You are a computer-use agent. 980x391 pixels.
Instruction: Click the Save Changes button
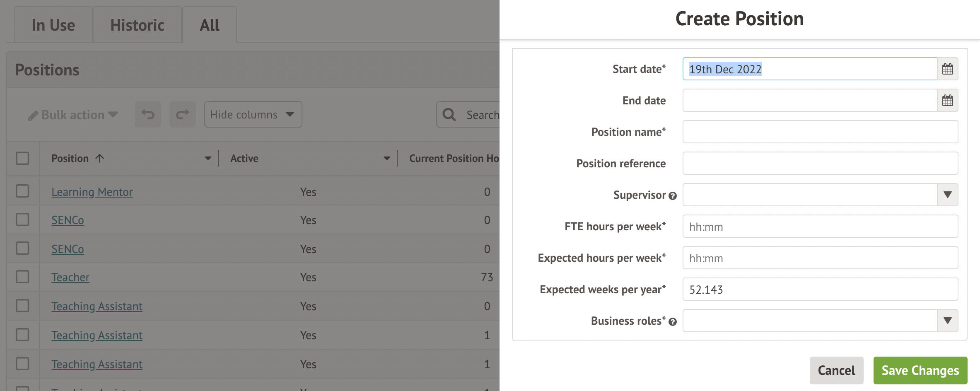pos(920,370)
